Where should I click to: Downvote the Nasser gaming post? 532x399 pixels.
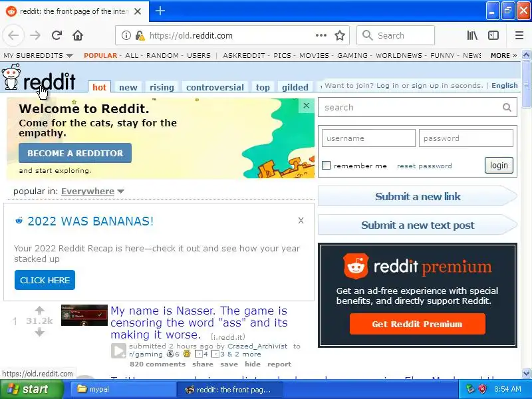(39, 332)
